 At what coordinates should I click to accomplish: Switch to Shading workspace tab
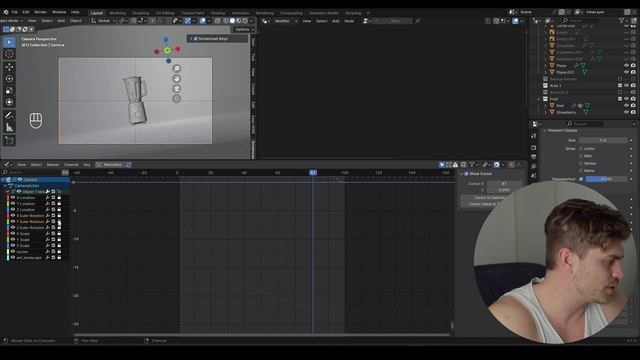pos(218,13)
